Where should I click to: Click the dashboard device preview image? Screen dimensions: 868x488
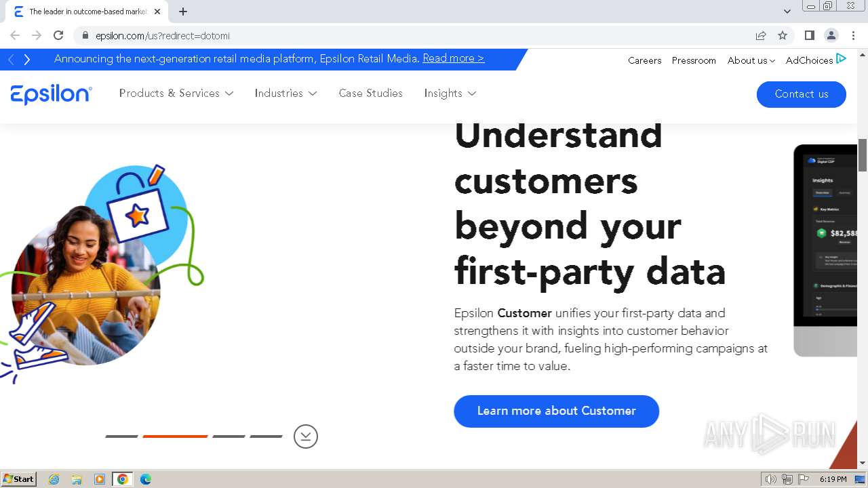[x=825, y=250]
